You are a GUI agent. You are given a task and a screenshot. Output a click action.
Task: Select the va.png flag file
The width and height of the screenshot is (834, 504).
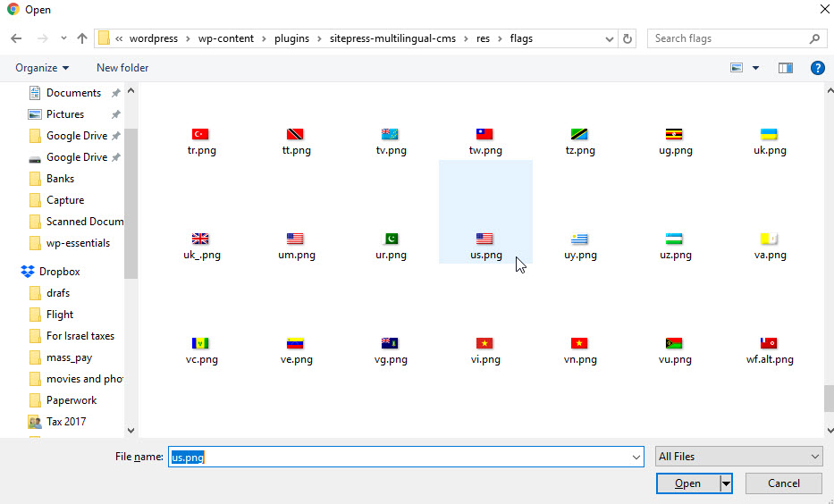(x=770, y=247)
